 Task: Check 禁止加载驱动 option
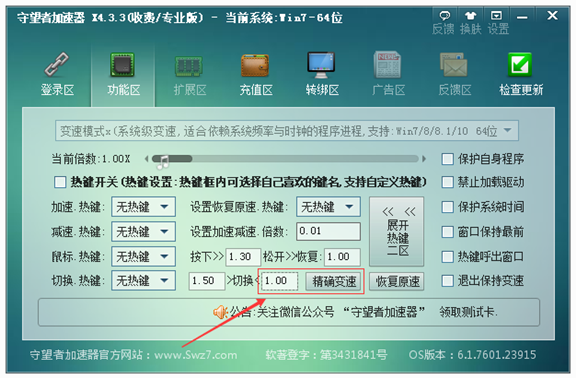click(447, 182)
